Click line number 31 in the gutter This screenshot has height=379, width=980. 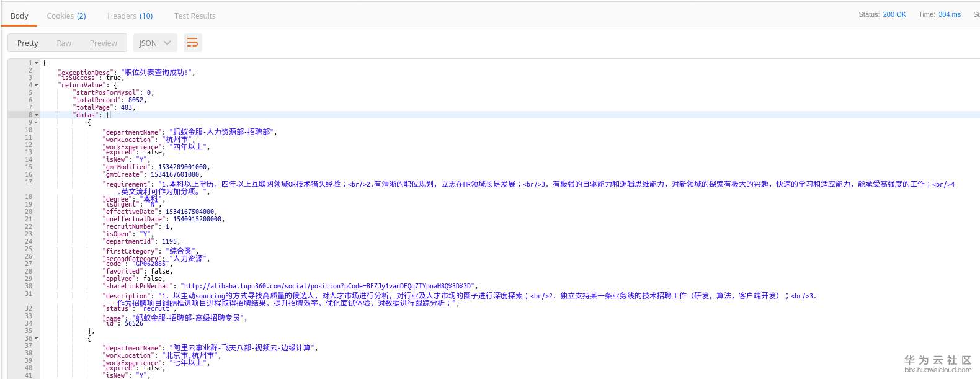(x=29, y=293)
